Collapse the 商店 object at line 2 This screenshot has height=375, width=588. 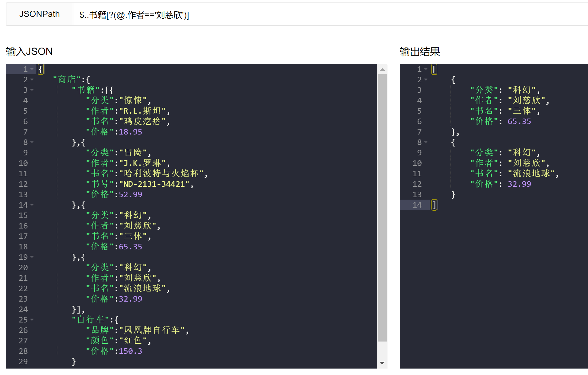(x=32, y=80)
